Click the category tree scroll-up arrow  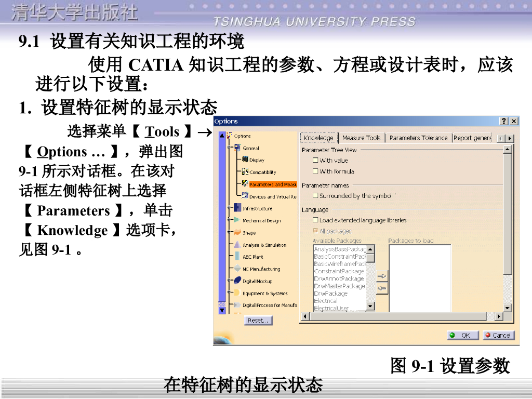point(222,135)
